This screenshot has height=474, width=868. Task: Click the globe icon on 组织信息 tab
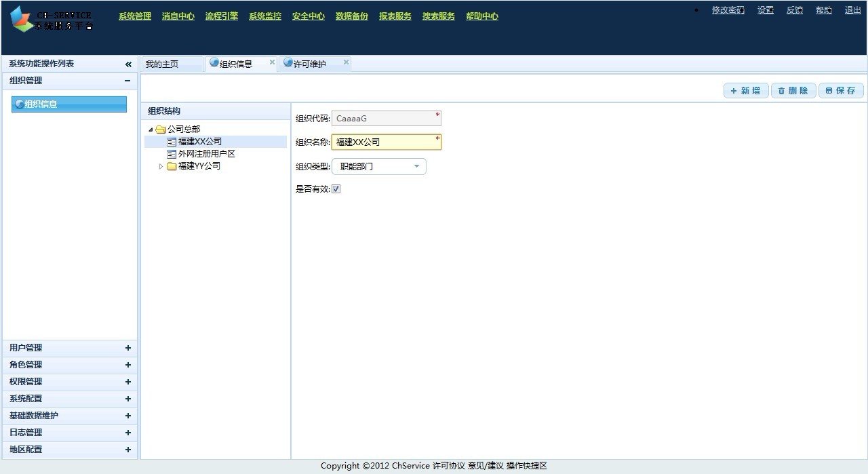point(214,63)
